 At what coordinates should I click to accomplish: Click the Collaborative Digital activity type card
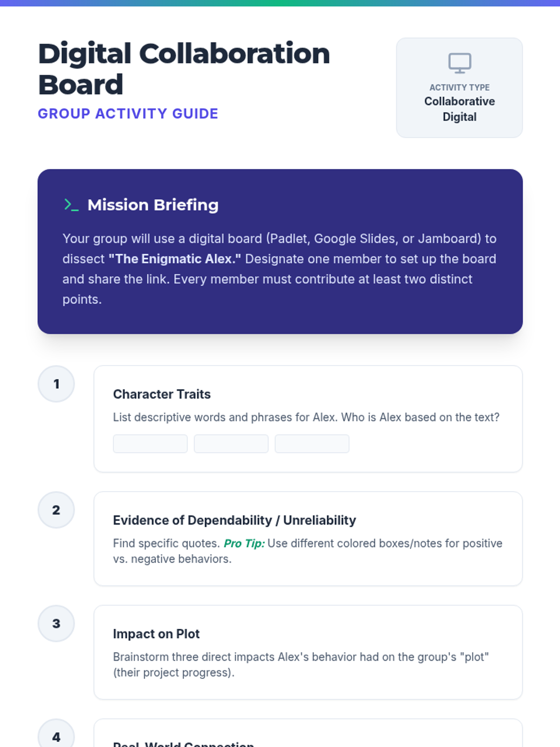[x=459, y=88]
